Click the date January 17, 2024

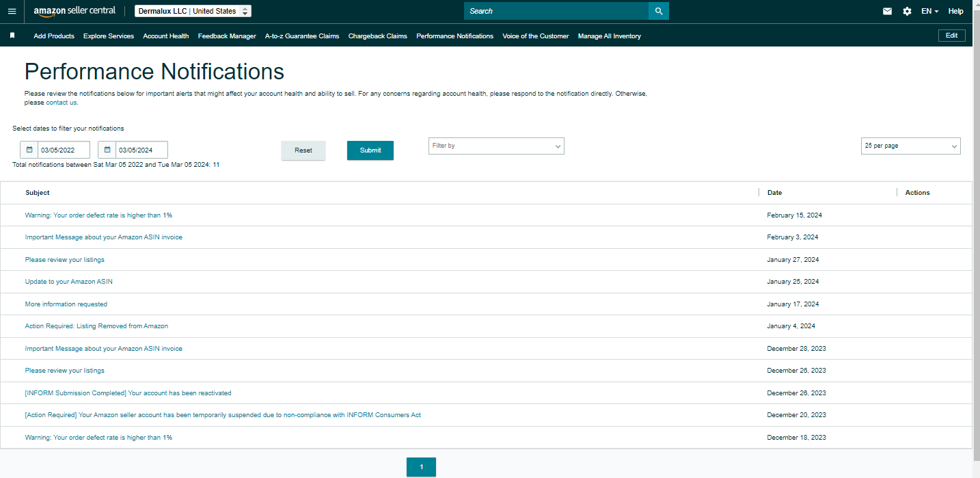pos(793,304)
